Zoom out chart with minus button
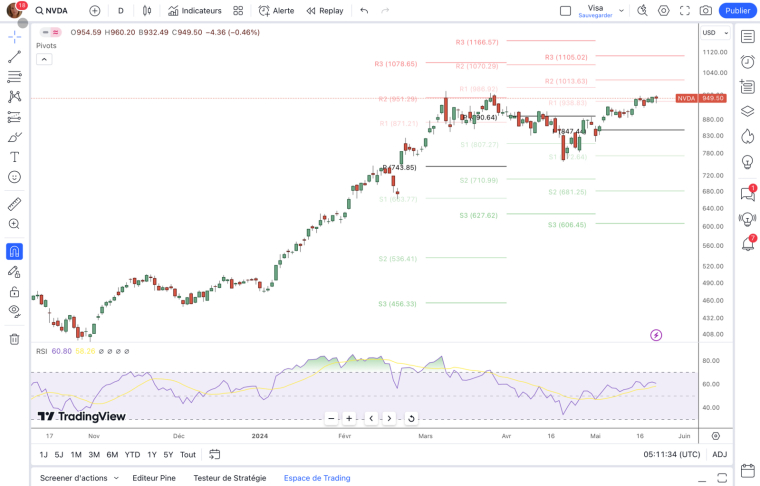Image resolution: width=760 pixels, height=486 pixels. [331, 419]
